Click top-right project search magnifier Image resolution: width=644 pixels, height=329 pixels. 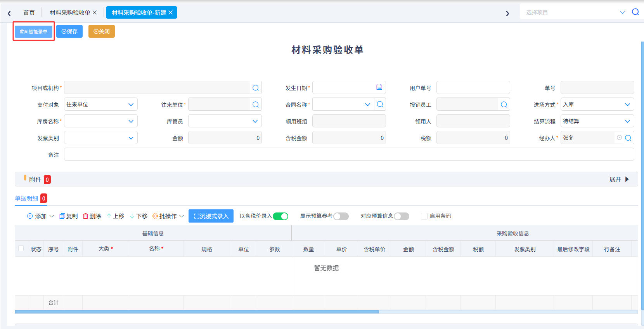tap(635, 12)
